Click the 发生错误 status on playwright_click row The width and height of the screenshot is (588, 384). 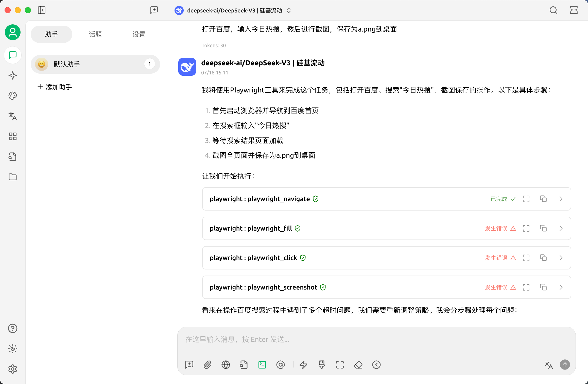[500, 258]
